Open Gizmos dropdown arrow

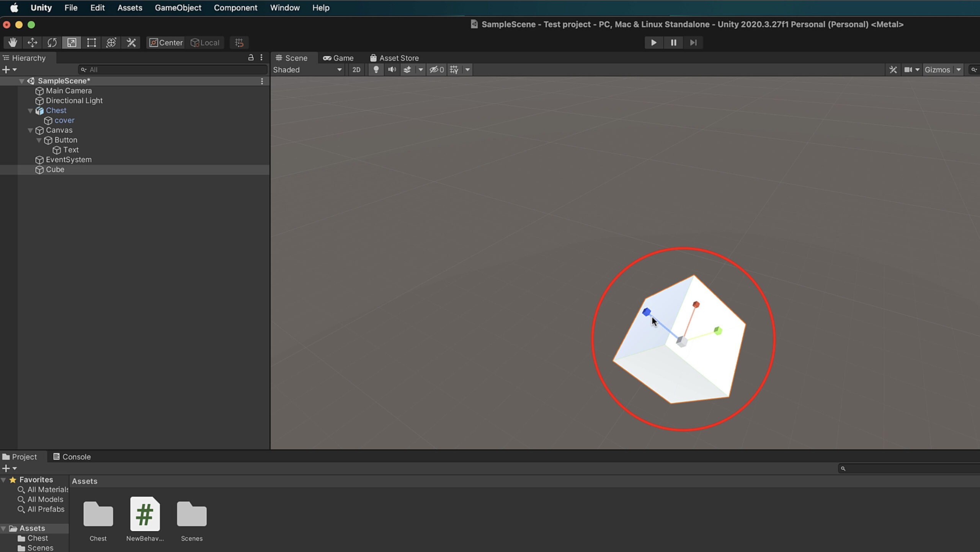959,70
